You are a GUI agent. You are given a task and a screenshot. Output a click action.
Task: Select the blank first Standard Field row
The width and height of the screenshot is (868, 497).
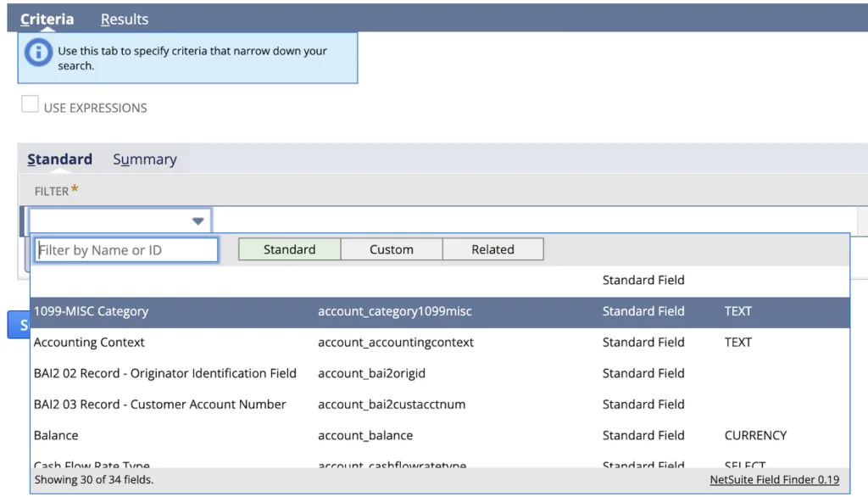[440, 281]
